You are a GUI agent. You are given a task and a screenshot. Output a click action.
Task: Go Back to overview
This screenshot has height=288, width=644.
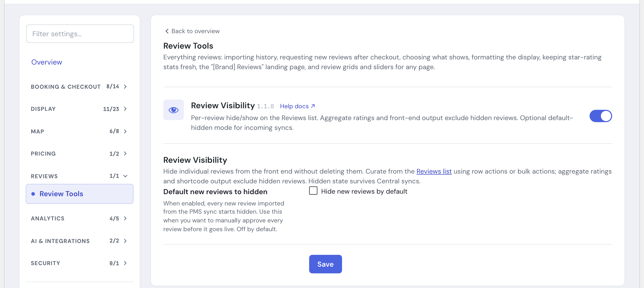pyautogui.click(x=192, y=31)
